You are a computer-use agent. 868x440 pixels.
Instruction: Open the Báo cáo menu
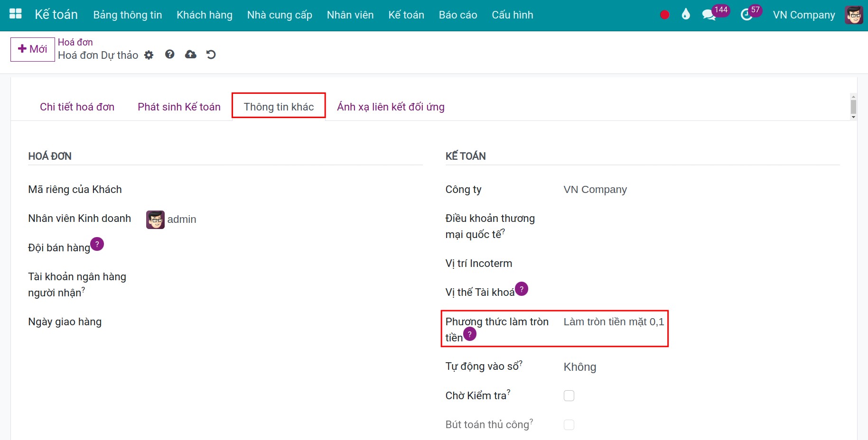pos(458,15)
